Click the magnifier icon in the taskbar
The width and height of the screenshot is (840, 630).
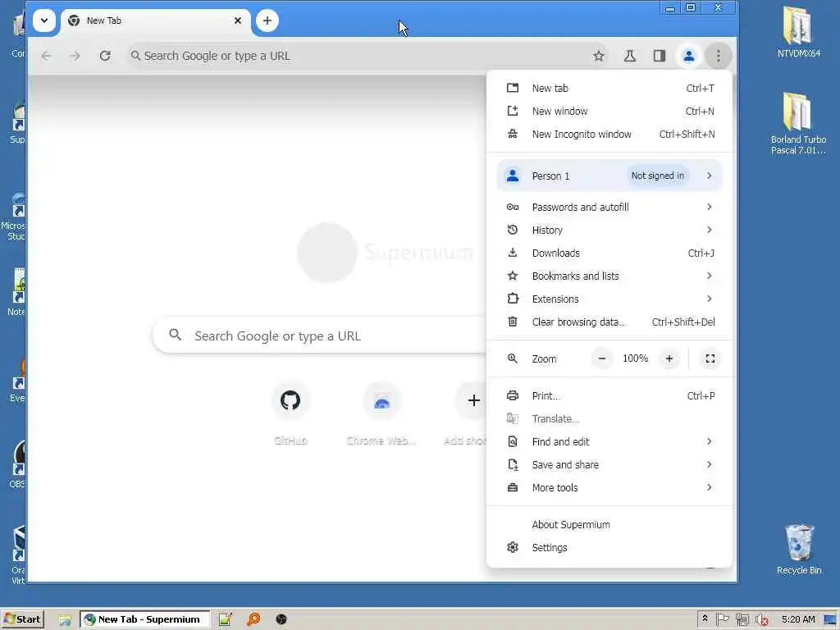coord(253,619)
